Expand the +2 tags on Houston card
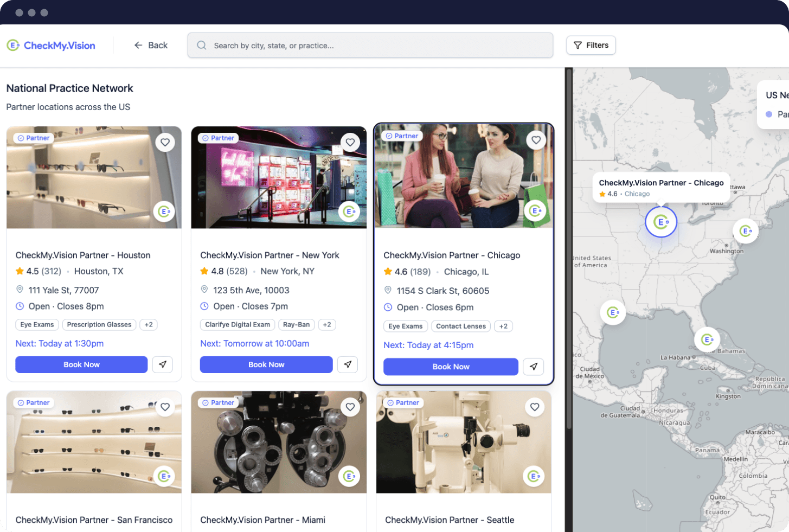This screenshot has width=789, height=532. point(149,325)
